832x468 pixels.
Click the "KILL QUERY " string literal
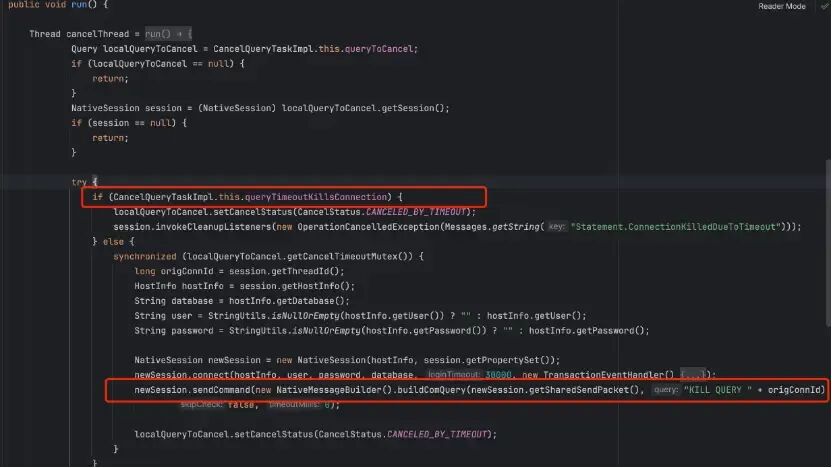[x=717, y=389]
